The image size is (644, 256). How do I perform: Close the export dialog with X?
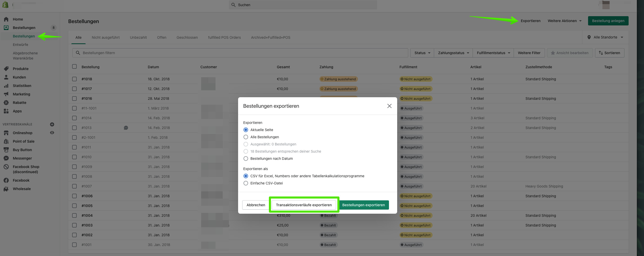pos(389,106)
